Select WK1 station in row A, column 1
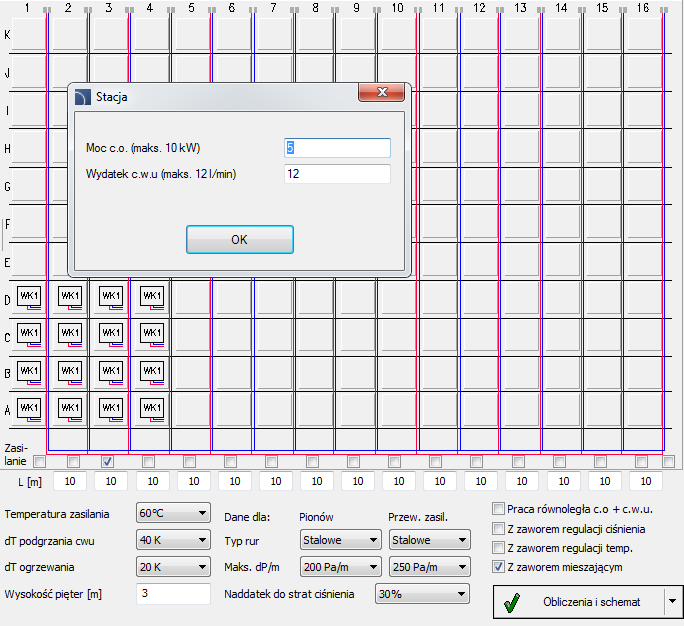 tap(29, 408)
